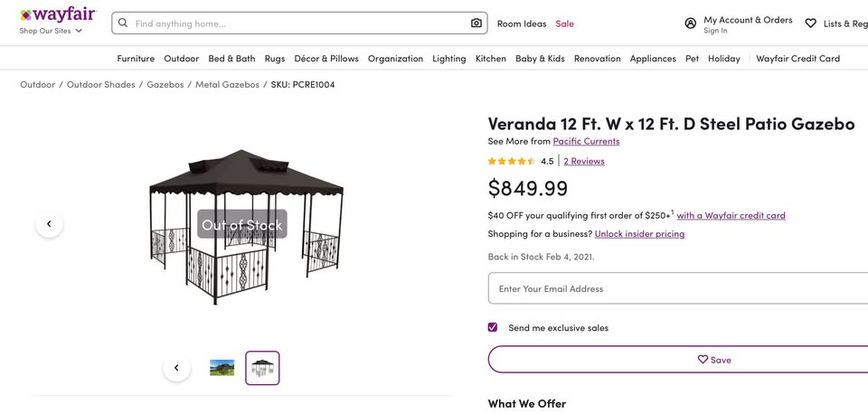Go to previous product image arrow
The height and width of the screenshot is (414, 868).
(x=49, y=224)
